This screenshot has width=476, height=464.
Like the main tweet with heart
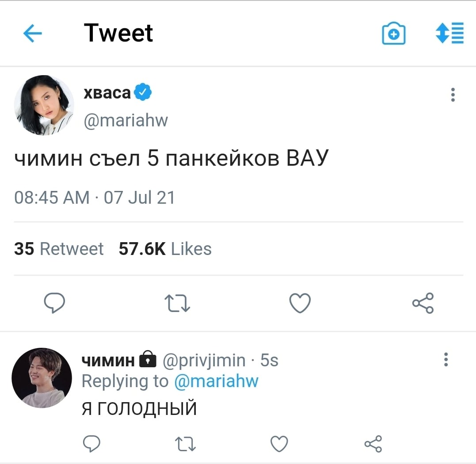300,303
